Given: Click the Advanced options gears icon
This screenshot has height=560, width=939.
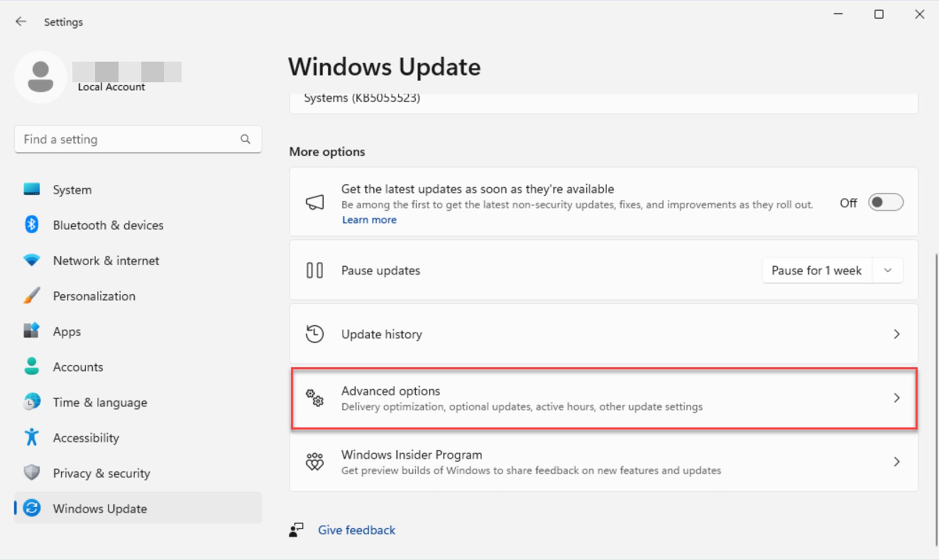Looking at the screenshot, I should point(315,398).
